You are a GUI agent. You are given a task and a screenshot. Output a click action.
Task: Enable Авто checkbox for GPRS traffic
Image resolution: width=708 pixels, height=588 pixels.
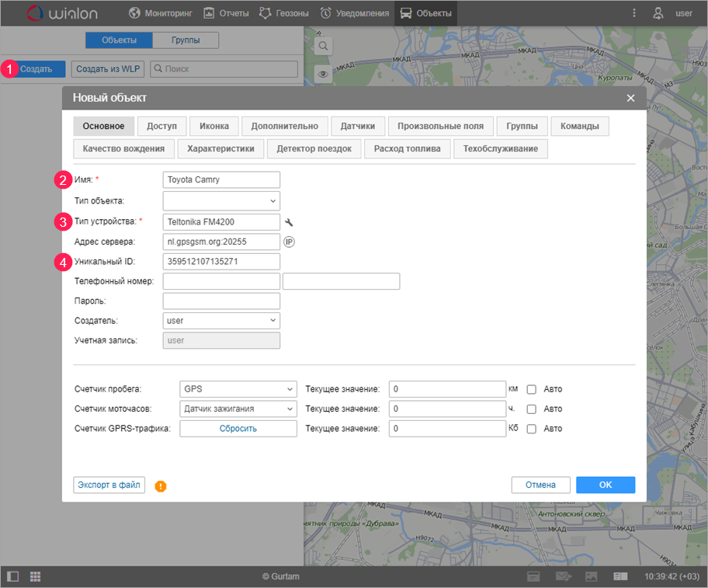coord(532,429)
